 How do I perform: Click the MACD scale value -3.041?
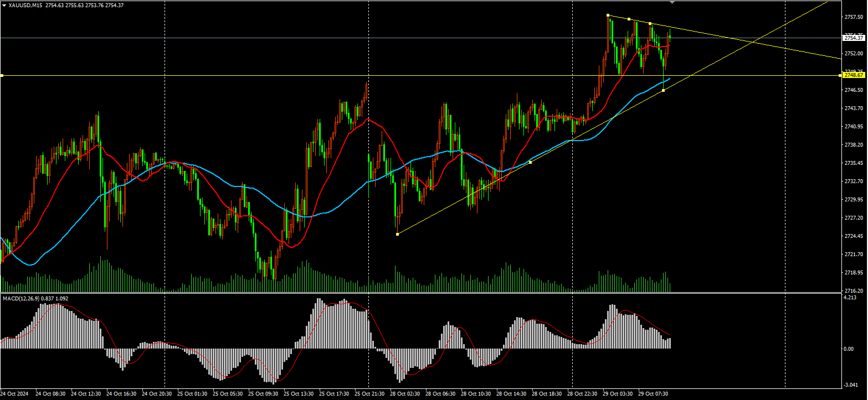pyautogui.click(x=850, y=385)
